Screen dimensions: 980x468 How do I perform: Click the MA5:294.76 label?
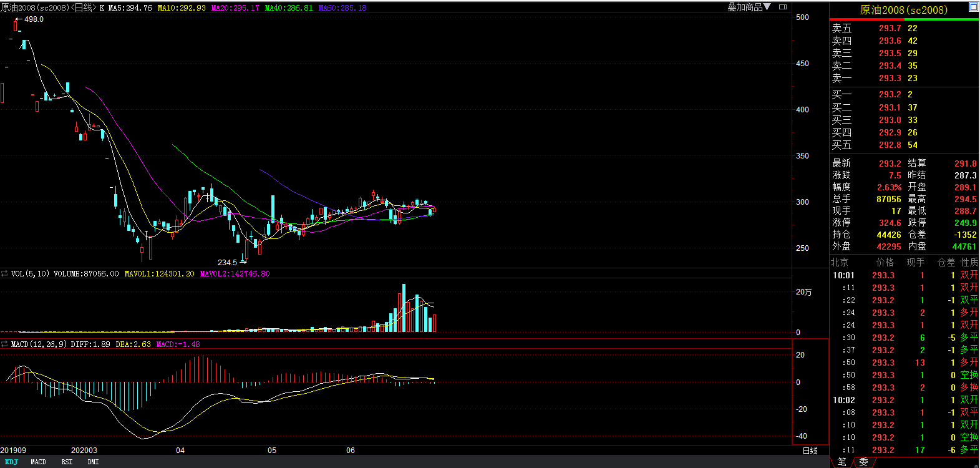[x=130, y=8]
